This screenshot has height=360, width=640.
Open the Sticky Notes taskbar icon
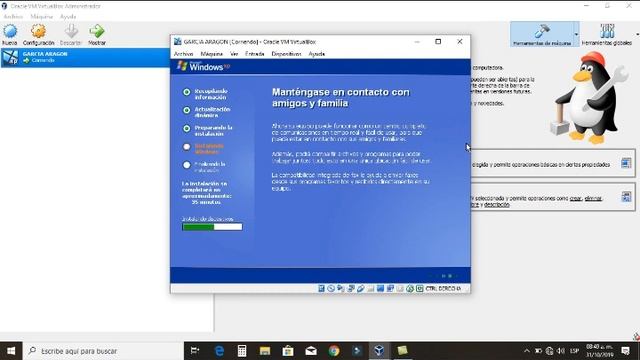click(x=402, y=351)
